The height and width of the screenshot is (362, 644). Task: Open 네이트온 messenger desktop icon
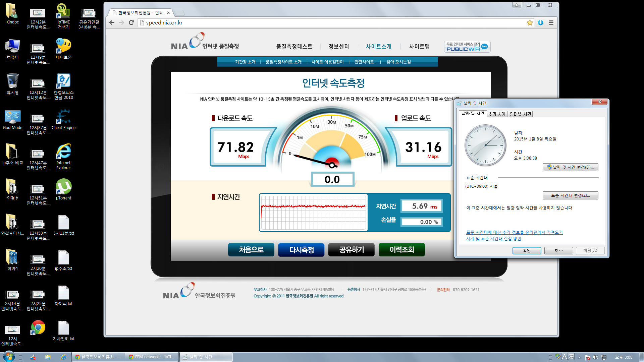click(63, 49)
